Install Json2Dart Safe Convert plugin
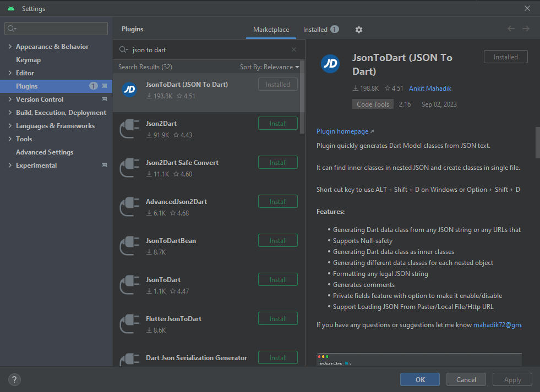 (x=278, y=163)
